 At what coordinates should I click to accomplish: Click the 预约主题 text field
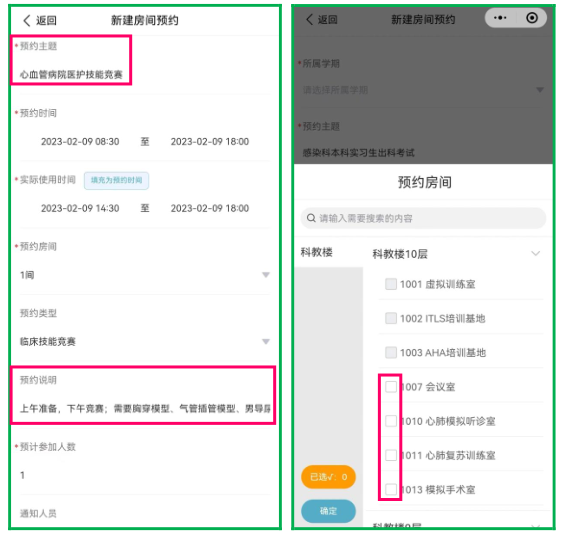point(71,75)
